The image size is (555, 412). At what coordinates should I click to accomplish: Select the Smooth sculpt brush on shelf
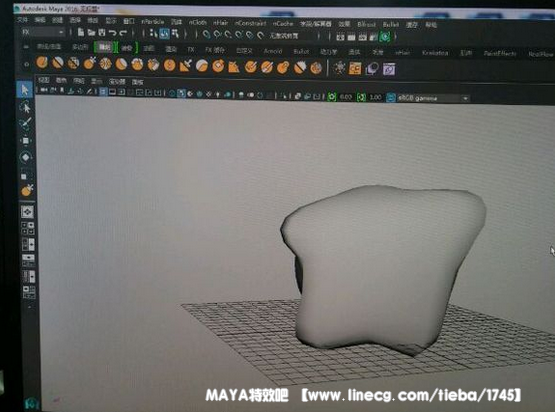[57, 63]
